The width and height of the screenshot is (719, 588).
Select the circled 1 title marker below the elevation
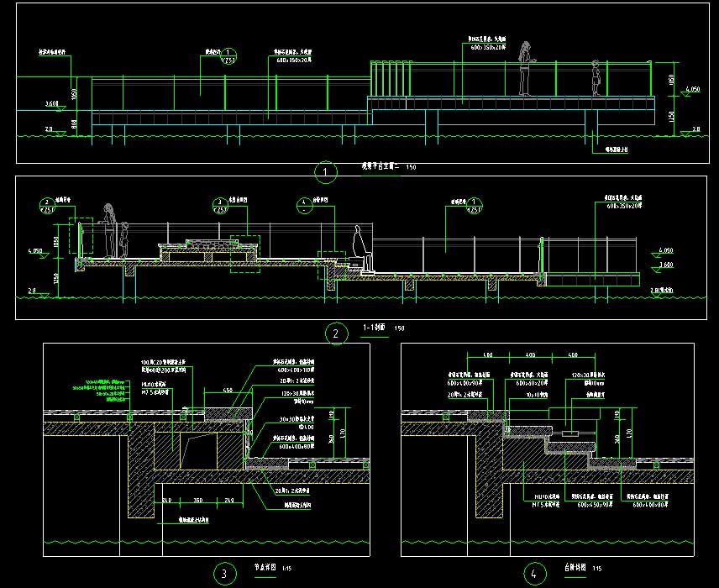[x=326, y=172]
